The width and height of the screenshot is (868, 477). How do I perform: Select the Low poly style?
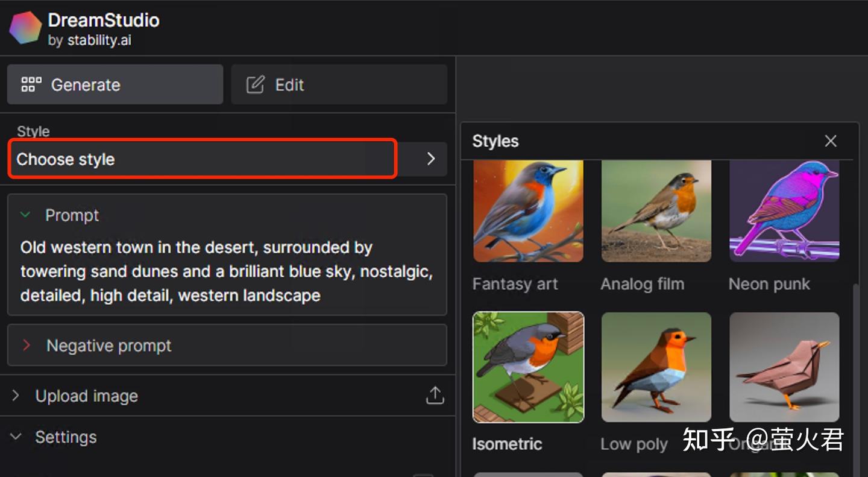coord(656,367)
